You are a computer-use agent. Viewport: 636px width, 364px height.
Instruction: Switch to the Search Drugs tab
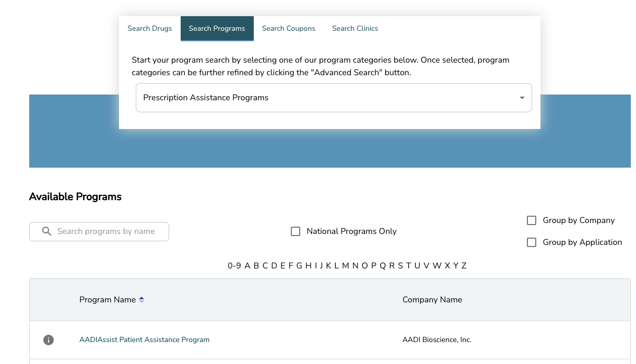[x=150, y=28]
